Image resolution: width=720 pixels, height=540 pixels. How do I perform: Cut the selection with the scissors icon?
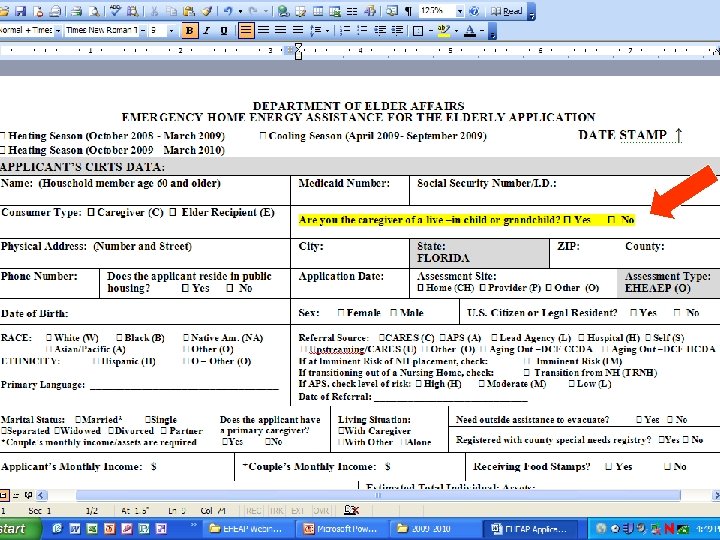pyautogui.click(x=154, y=11)
